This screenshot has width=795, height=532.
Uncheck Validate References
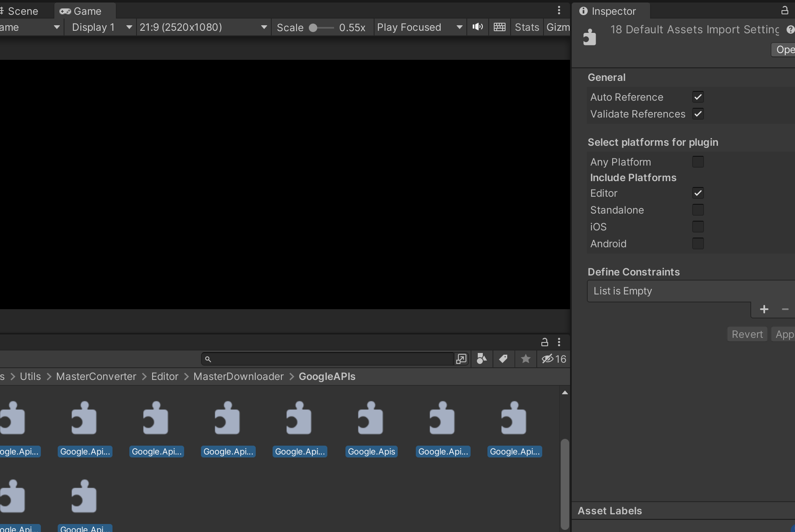(x=698, y=114)
